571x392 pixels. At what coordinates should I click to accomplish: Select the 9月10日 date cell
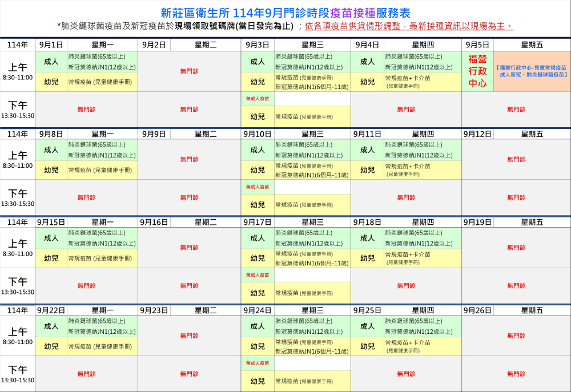(258, 134)
